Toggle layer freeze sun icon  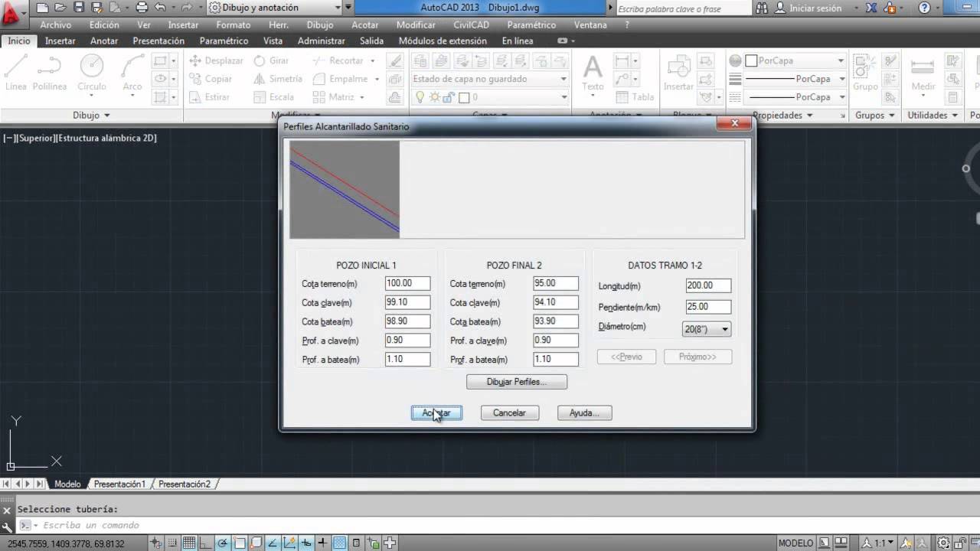(434, 97)
